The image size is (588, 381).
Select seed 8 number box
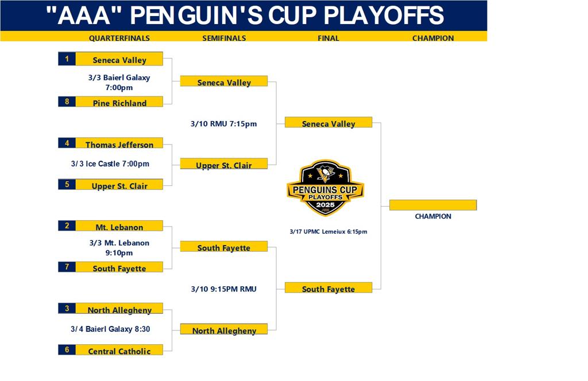67,102
